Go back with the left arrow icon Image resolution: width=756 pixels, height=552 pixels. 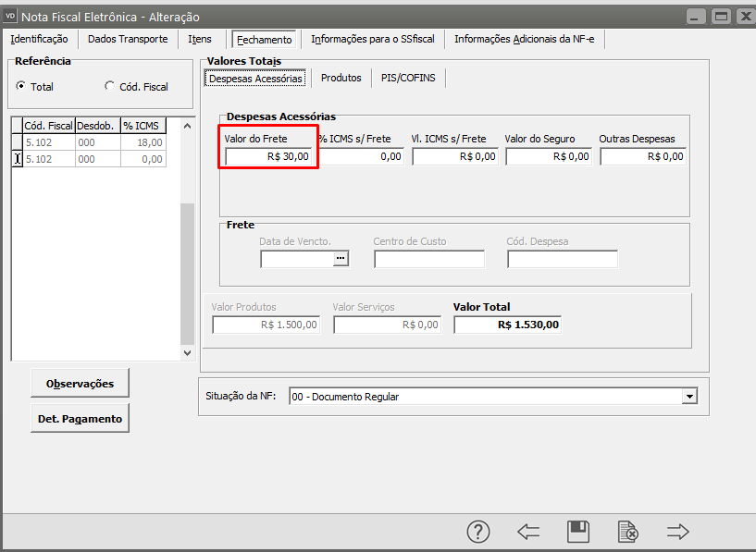[x=528, y=532]
